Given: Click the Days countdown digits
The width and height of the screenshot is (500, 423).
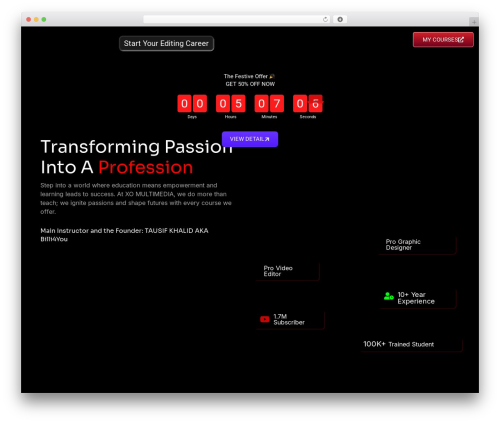Looking at the screenshot, I should tap(192, 103).
